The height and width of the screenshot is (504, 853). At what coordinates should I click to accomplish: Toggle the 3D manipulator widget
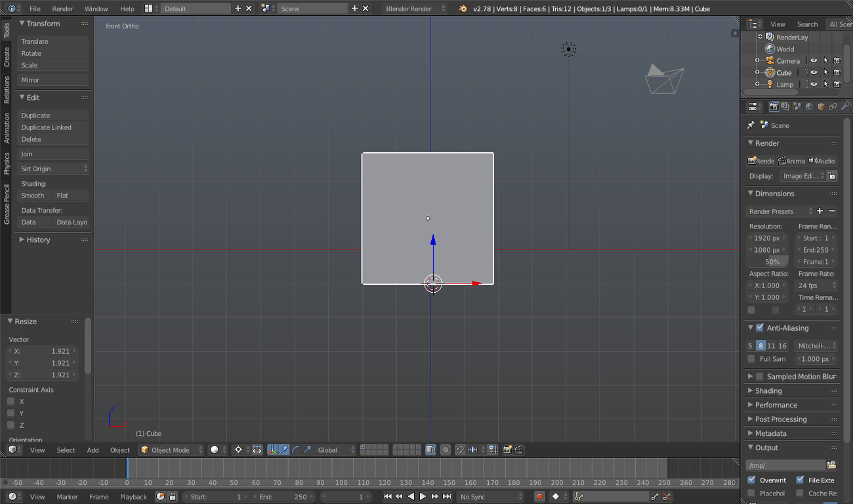[272, 450]
